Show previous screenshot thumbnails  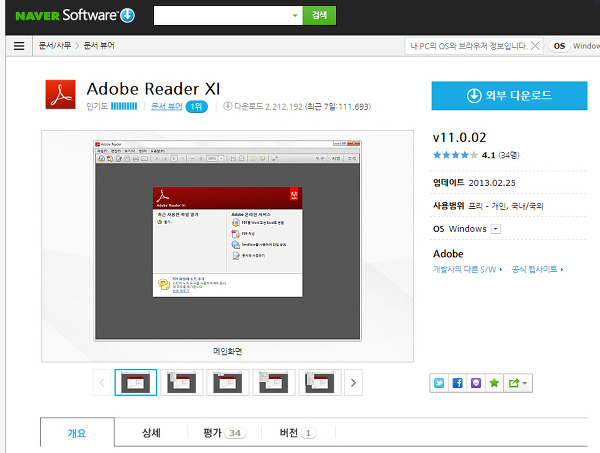point(102,383)
